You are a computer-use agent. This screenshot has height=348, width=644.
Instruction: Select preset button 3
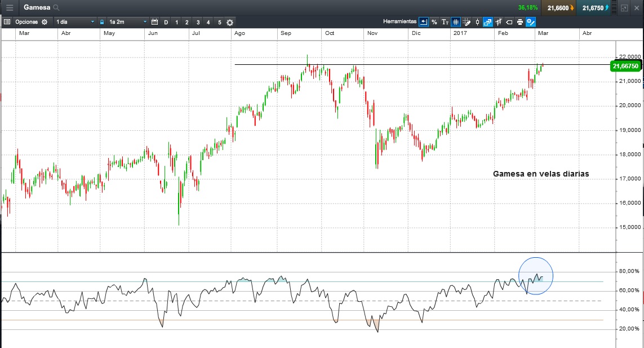click(198, 22)
